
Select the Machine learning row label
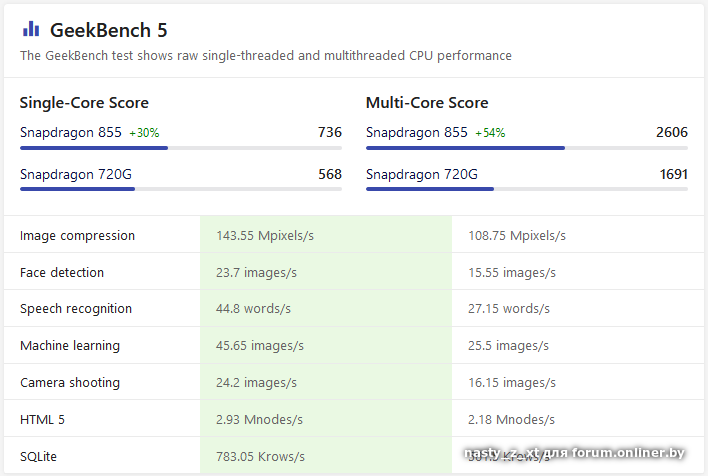point(70,346)
